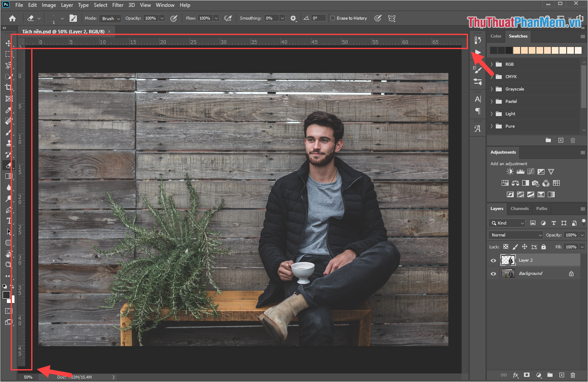Select the Move tool

pyautogui.click(x=8, y=43)
